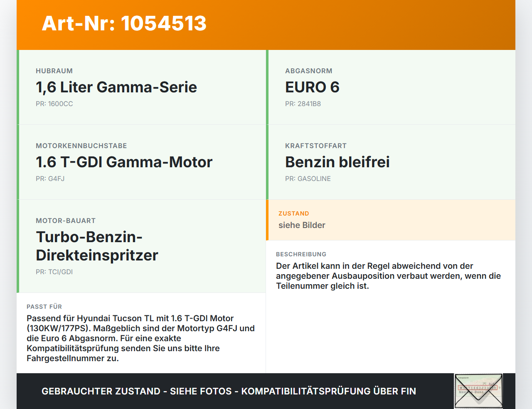This screenshot has width=532, height=409.
Task: Select the '1,6 Liter Gamma-Serie' value
Action: point(116,87)
